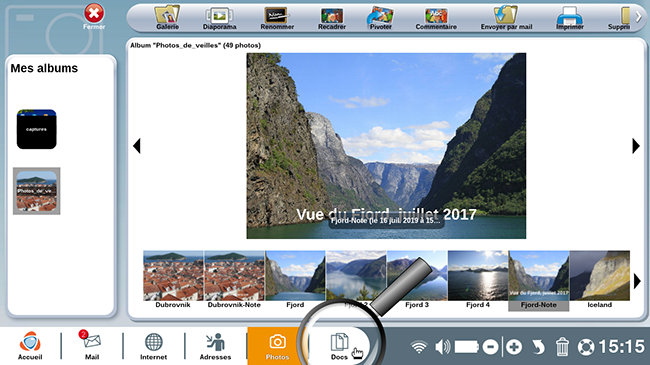This screenshot has width=650, height=365.
Task: Click the battery indicator
Action: [x=467, y=347]
